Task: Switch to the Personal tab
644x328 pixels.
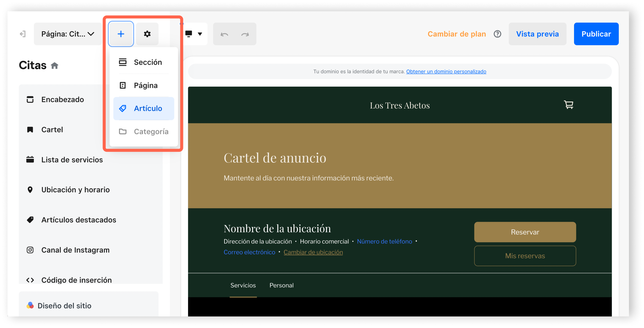Action: point(281,285)
